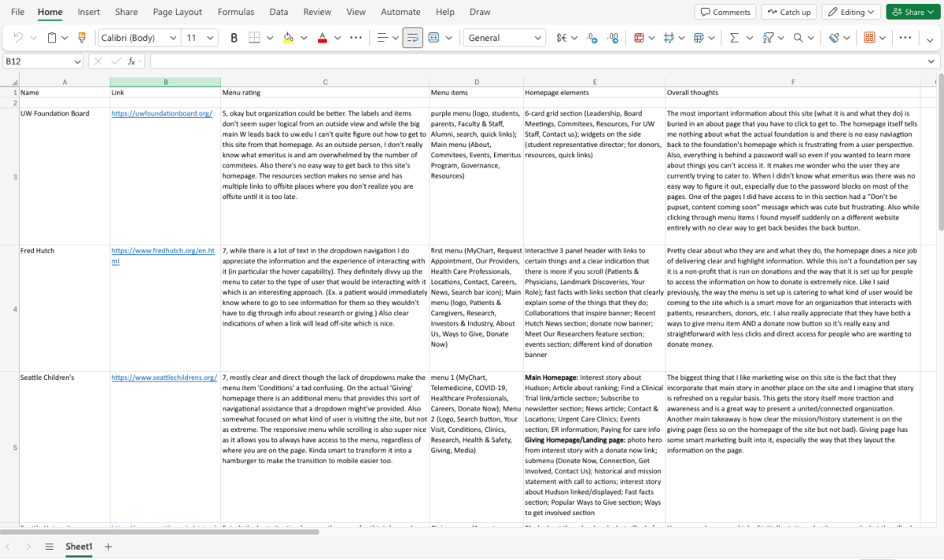Click increase decimal icon
The height and width of the screenshot is (560, 944).
click(612, 38)
